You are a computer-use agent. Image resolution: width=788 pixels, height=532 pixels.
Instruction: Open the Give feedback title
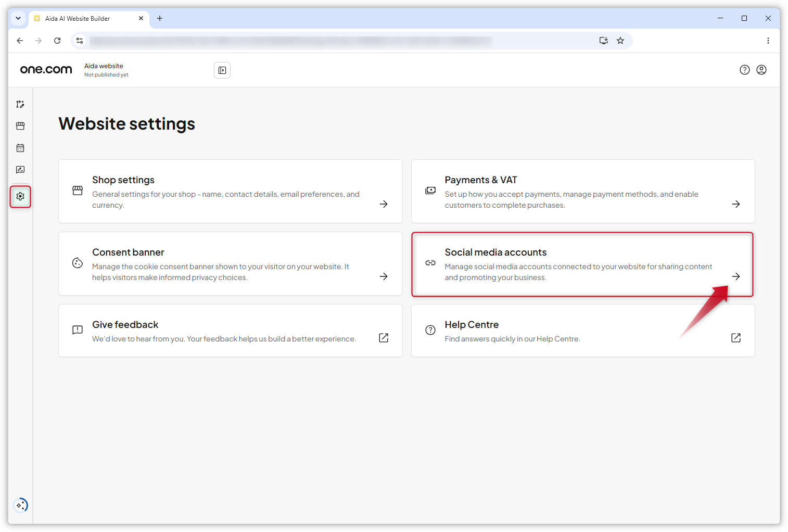coord(125,325)
